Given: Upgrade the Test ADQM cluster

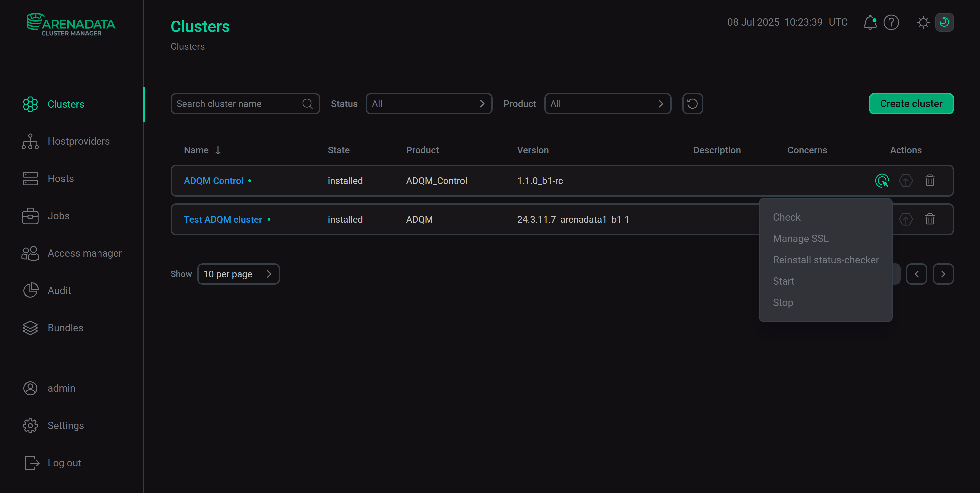Looking at the screenshot, I should tap(906, 219).
